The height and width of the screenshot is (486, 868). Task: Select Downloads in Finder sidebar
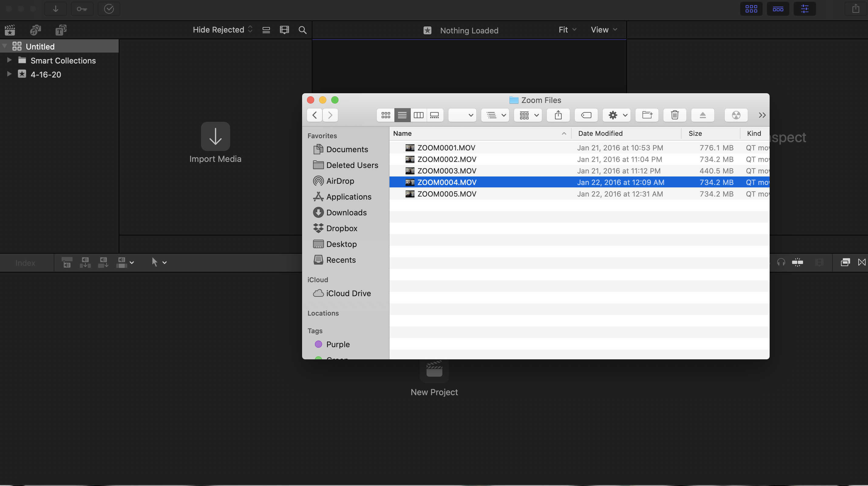click(x=346, y=212)
